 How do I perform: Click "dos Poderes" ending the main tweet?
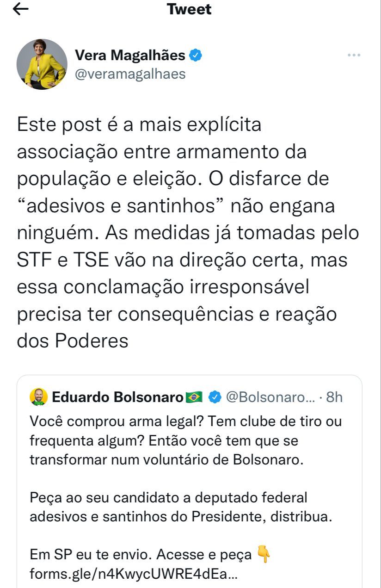tap(73, 340)
